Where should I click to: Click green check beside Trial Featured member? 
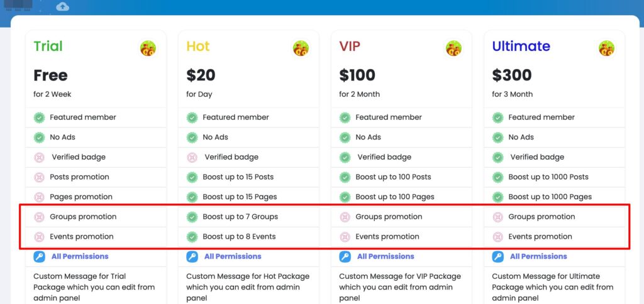tap(39, 117)
